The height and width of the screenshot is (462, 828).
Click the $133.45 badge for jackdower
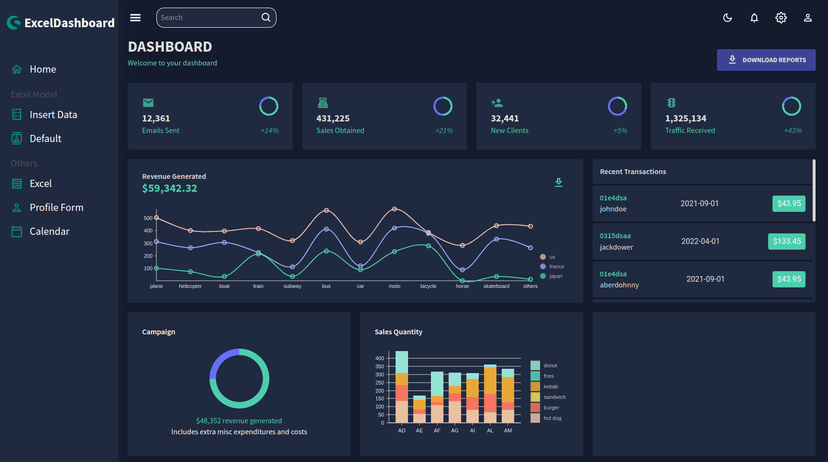(786, 241)
